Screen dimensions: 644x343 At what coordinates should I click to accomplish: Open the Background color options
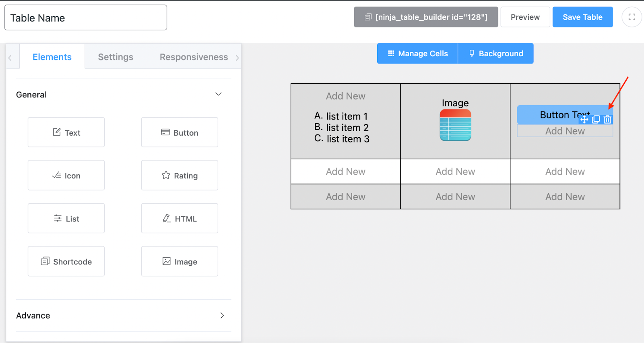point(496,54)
